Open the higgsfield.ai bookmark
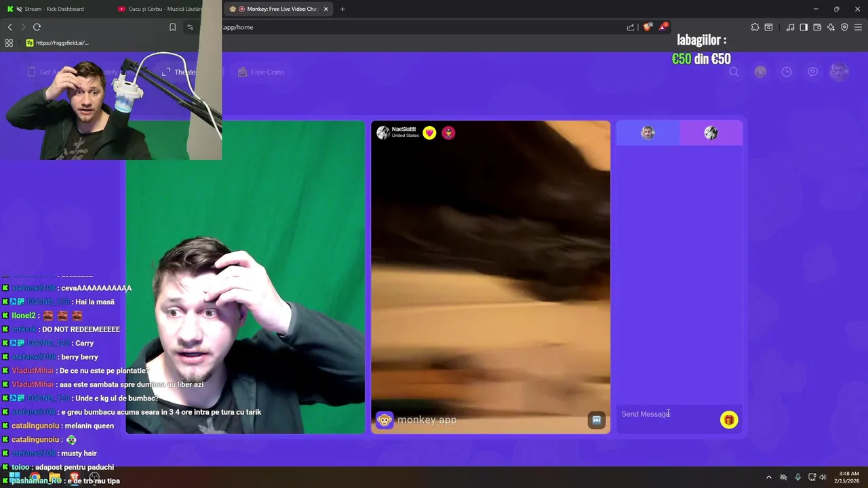 (57, 43)
